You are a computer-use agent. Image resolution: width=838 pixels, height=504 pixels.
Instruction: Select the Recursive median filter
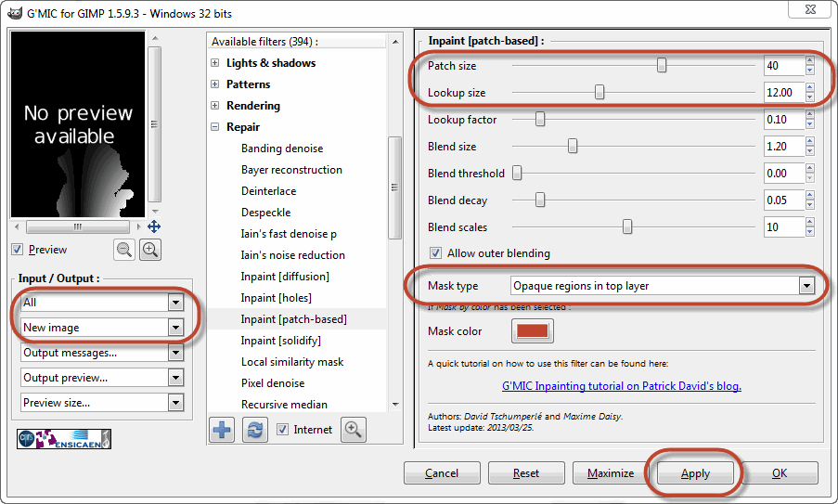(284, 405)
